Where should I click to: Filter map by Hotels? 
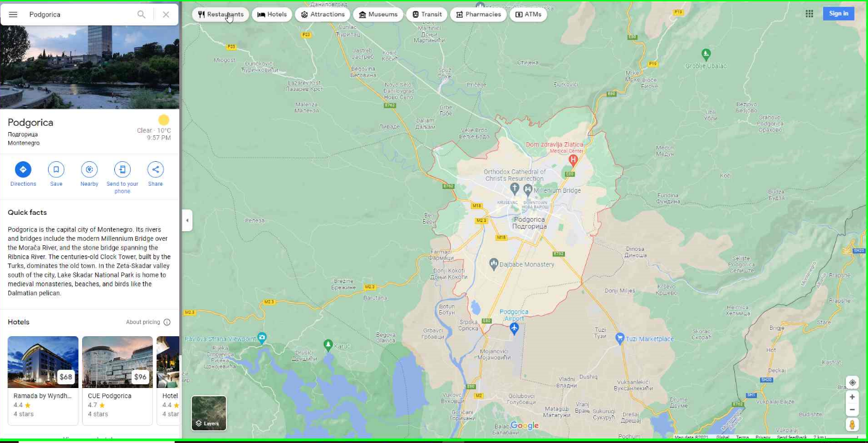click(x=272, y=15)
